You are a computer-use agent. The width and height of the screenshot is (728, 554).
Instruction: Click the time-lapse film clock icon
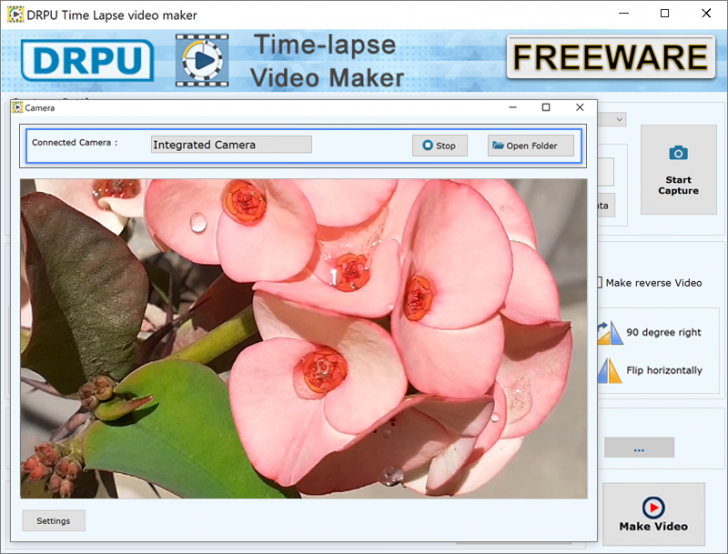pyautogui.click(x=202, y=60)
